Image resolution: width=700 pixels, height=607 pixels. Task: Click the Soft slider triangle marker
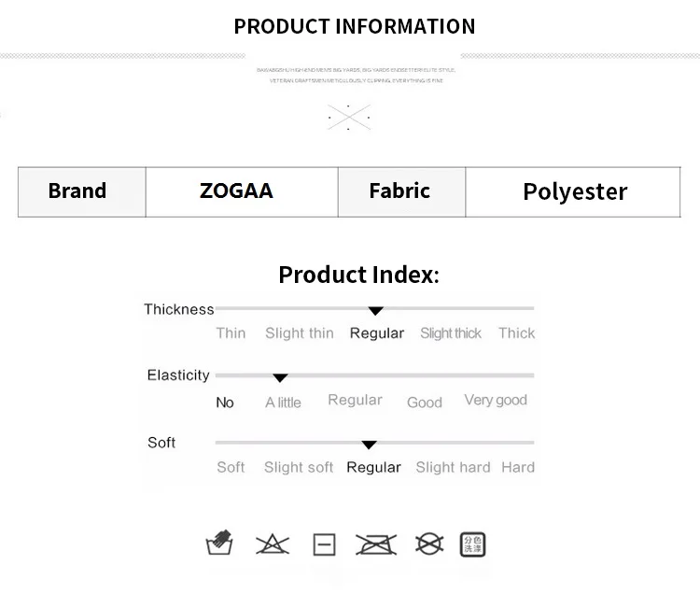pos(369,445)
